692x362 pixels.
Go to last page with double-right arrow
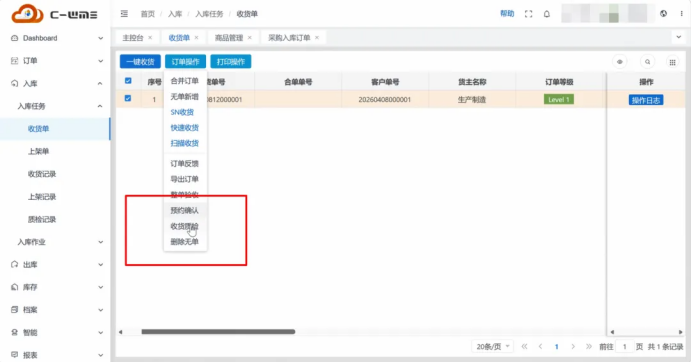click(x=589, y=347)
